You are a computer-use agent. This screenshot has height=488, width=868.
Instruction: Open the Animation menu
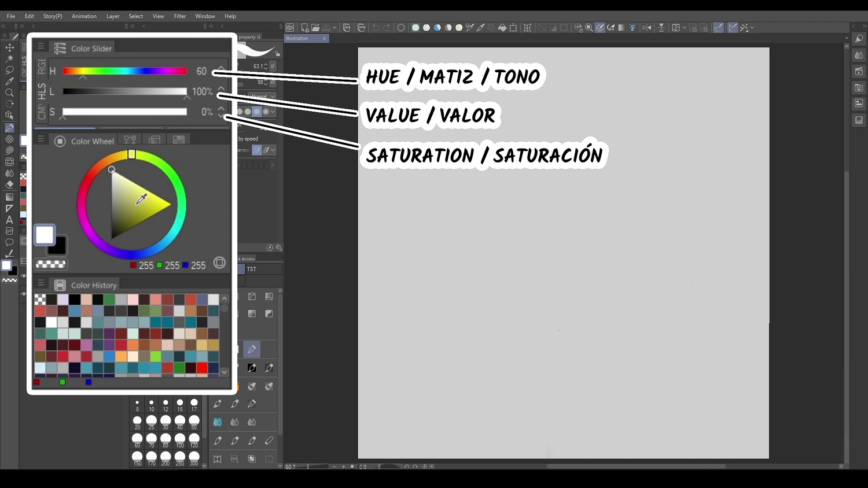(84, 16)
